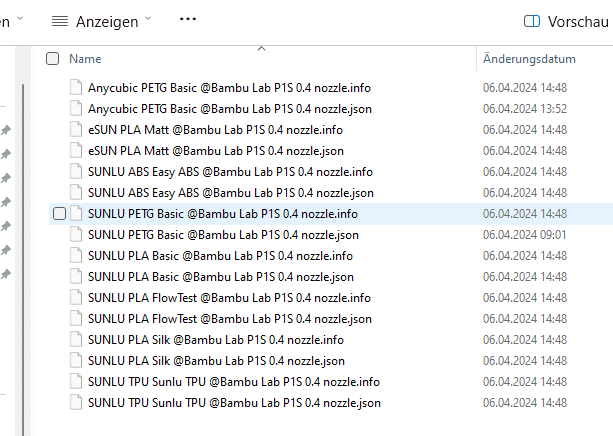Click file icon of SUNLU PETG Basic nozzle.json
This screenshot has height=436, width=613.
tap(76, 235)
